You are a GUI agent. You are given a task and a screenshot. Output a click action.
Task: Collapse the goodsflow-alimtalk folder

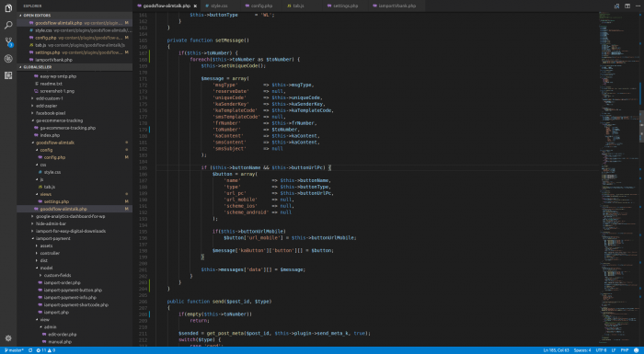[55, 143]
